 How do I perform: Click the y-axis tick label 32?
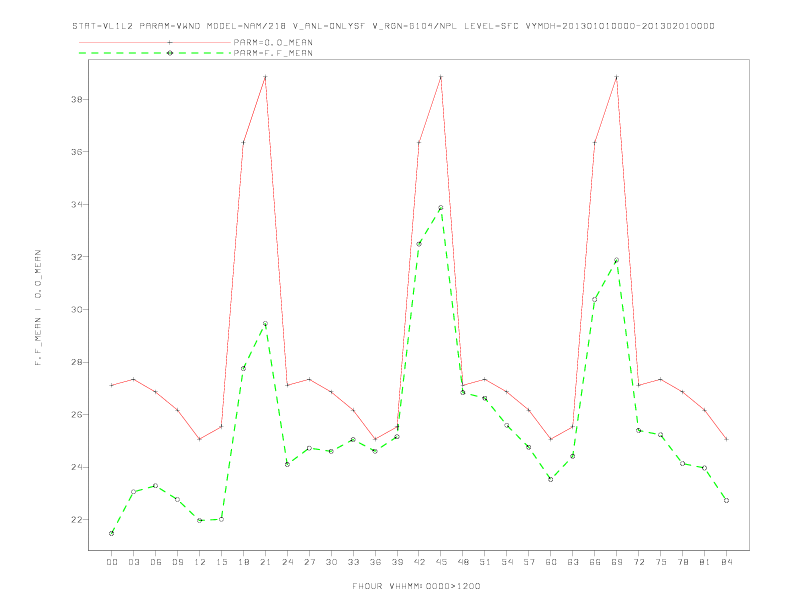[77, 257]
